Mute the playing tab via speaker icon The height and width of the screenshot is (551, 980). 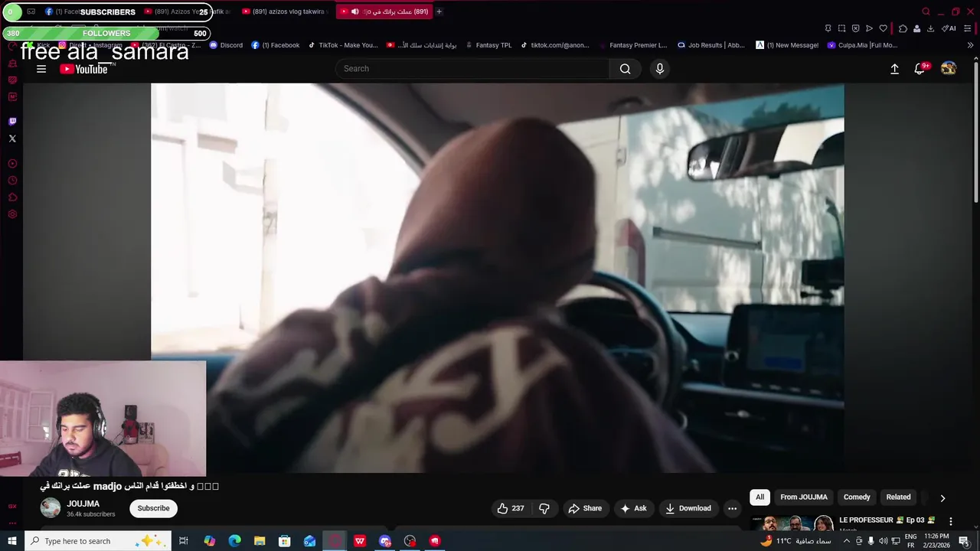(x=354, y=11)
